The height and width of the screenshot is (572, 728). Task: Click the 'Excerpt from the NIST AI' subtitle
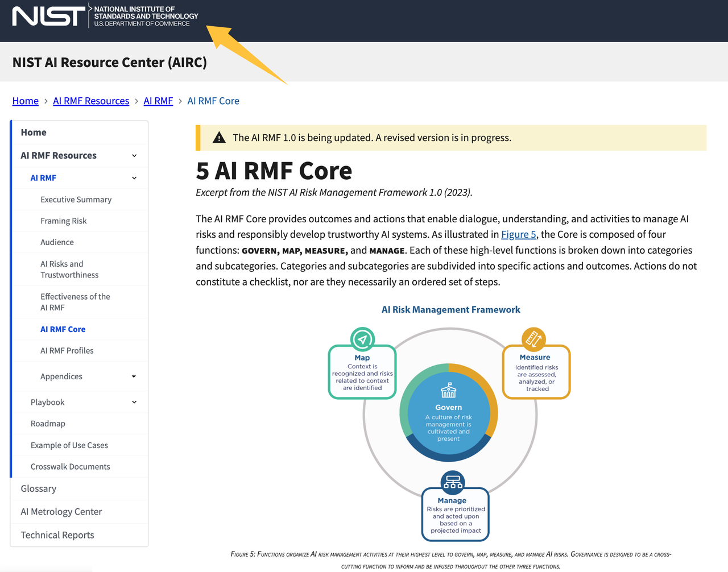tap(334, 192)
